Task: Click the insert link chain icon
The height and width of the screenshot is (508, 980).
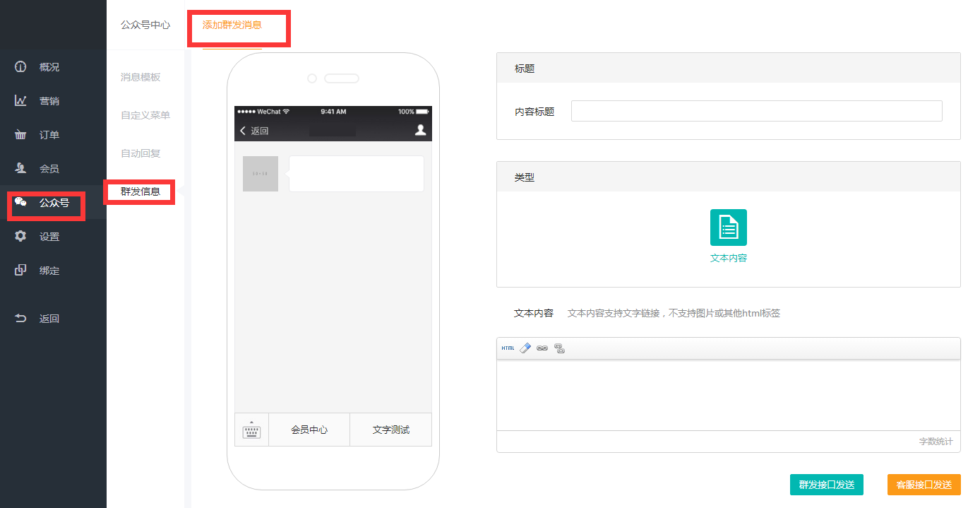Action: coord(542,348)
